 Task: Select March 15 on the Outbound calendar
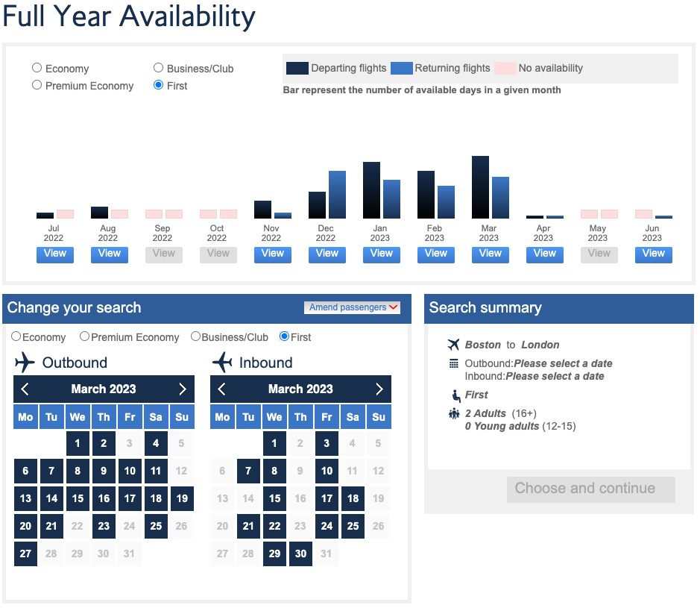(78, 498)
